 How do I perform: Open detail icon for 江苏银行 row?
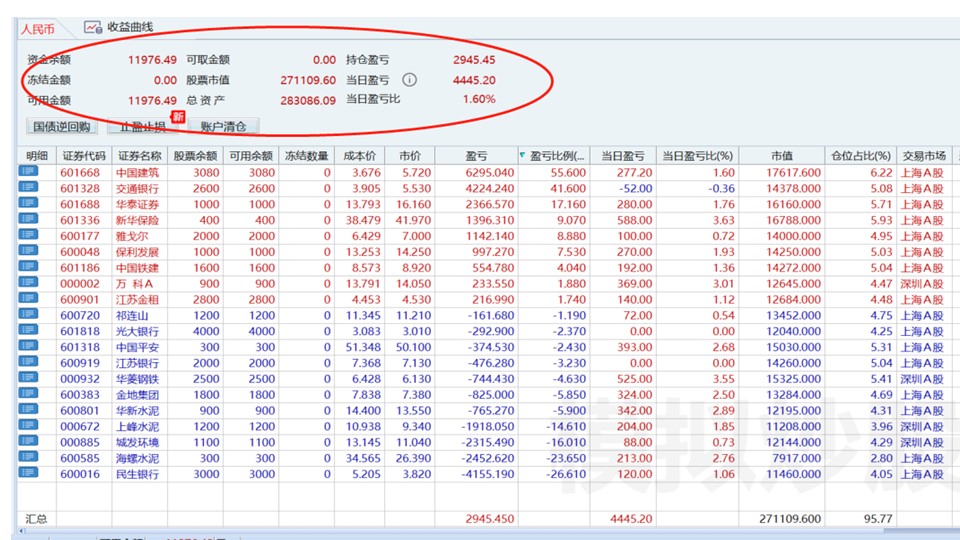pos(28,362)
